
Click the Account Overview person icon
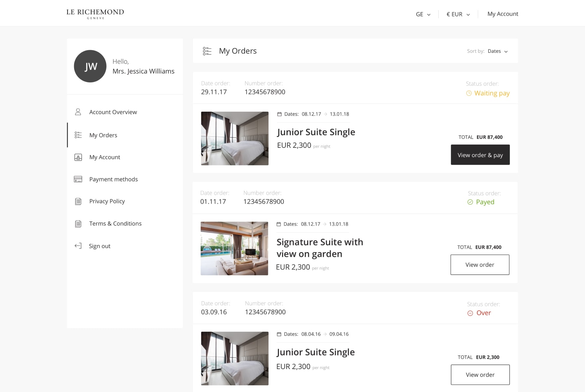coord(78,112)
